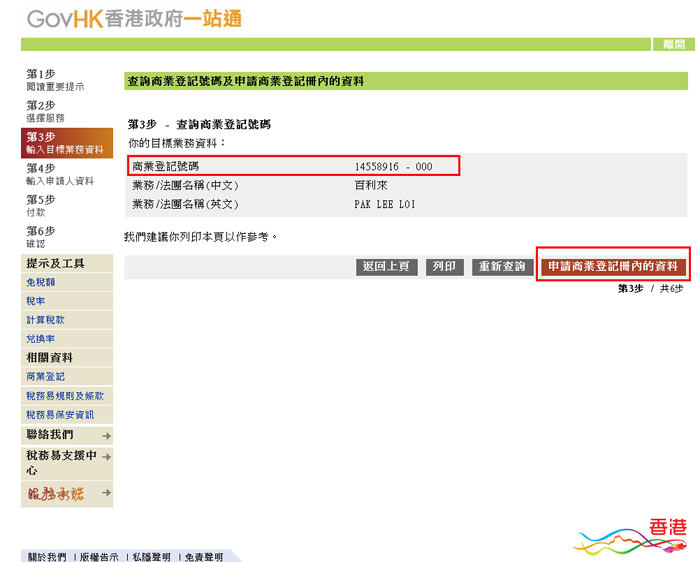Viewport: 700px width, 562px height.
Task: Click the business registration number 14558916 - 000
Action: (x=393, y=166)
